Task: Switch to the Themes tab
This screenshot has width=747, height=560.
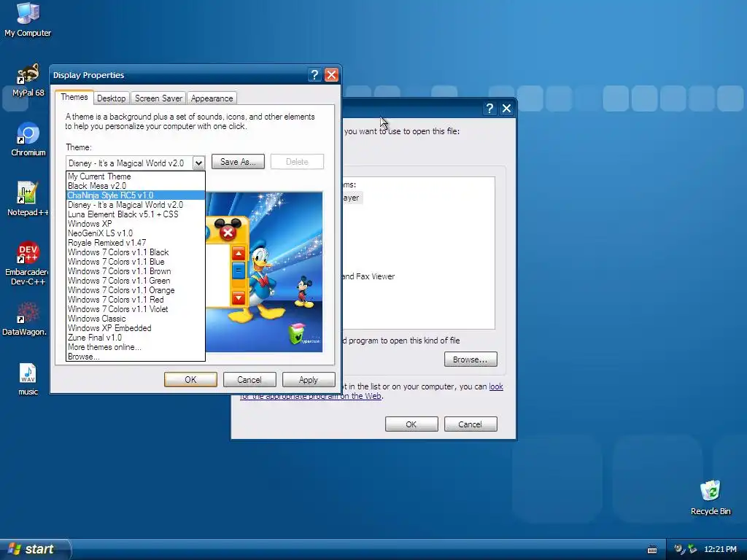Action: pyautogui.click(x=74, y=97)
